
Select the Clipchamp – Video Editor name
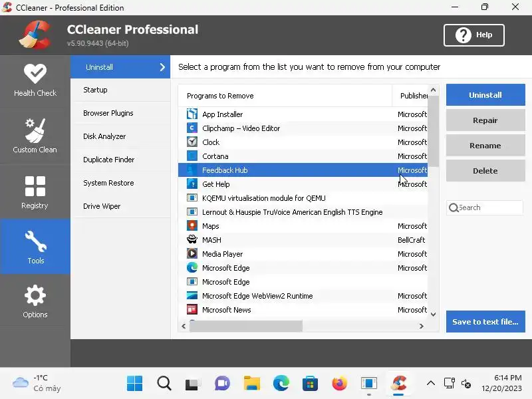coord(241,128)
